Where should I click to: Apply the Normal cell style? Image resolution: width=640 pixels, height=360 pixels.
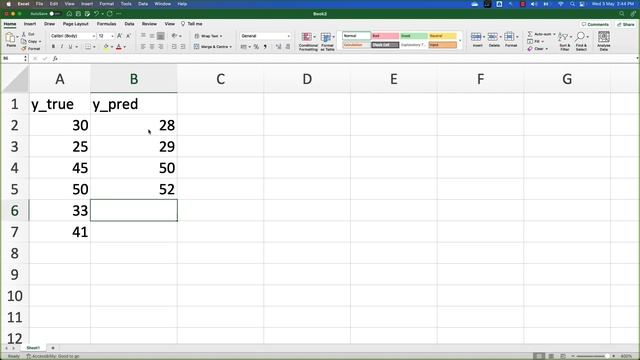click(x=356, y=36)
